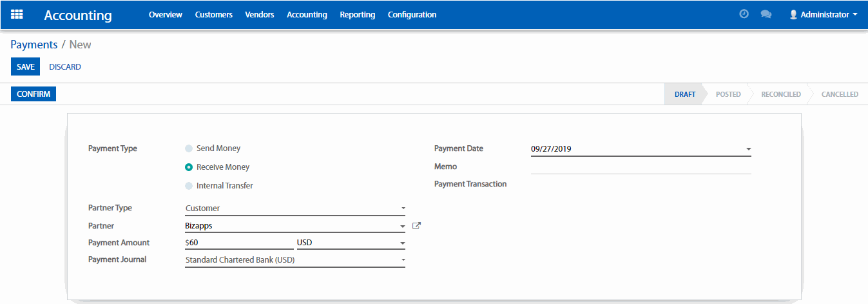Viewport: 868px width, 304px height.
Task: Open the apps grid menu icon
Action: click(17, 14)
